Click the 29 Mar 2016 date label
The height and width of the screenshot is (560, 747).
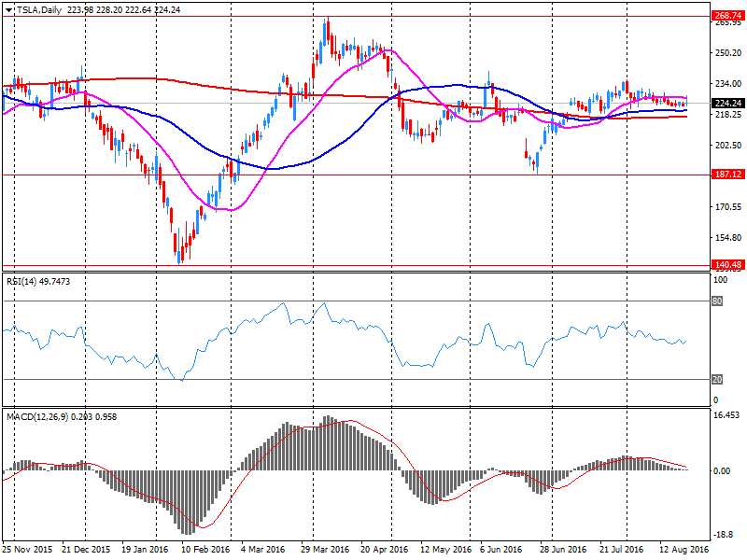pyautogui.click(x=324, y=549)
